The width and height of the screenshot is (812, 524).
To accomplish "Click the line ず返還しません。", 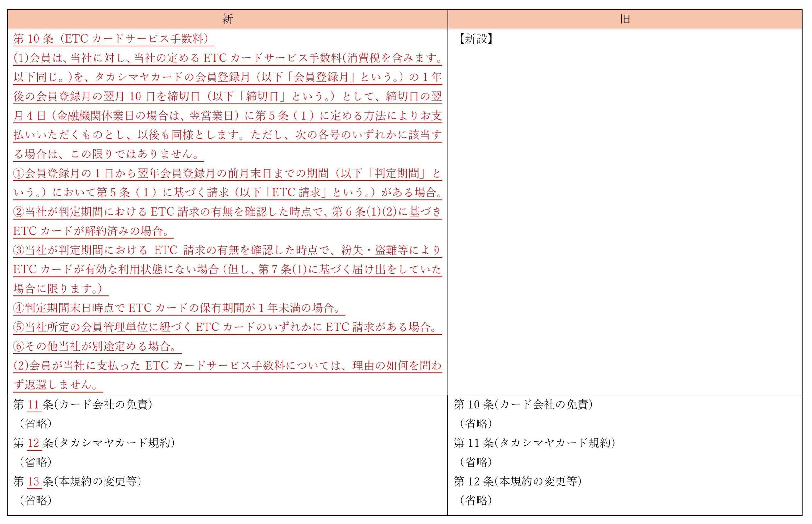I will (58, 385).
